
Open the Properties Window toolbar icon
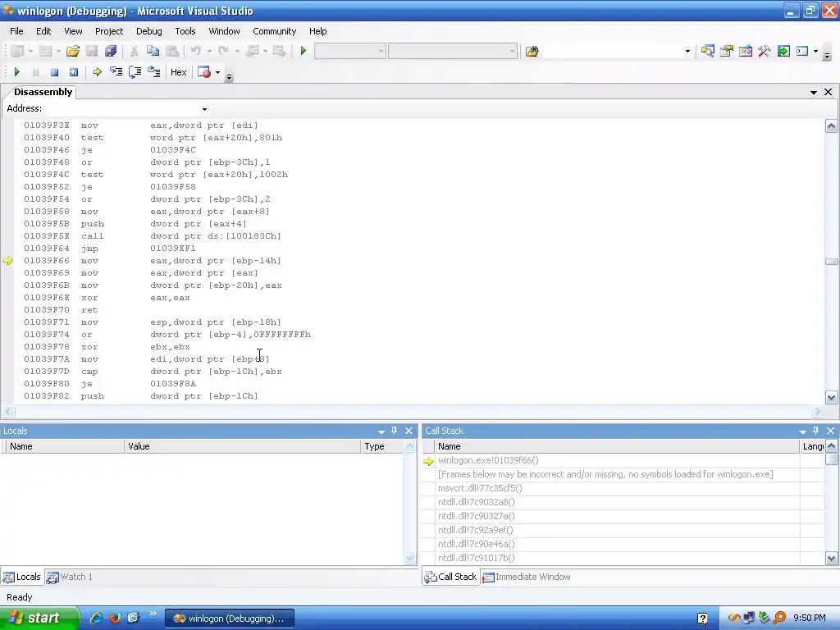tap(727, 52)
